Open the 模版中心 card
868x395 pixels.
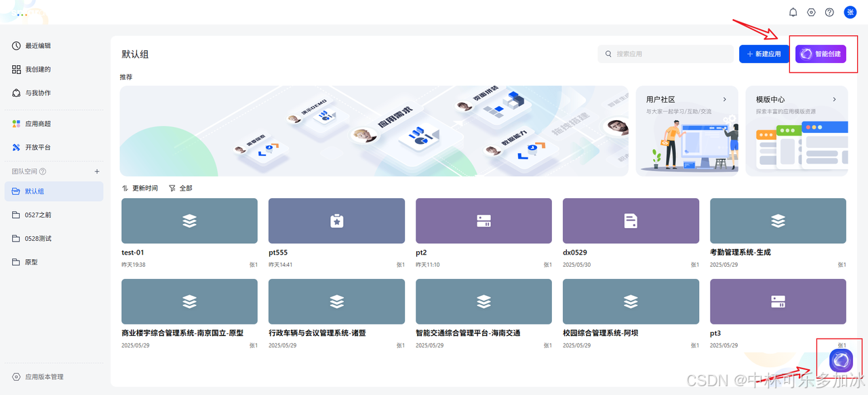click(x=797, y=131)
